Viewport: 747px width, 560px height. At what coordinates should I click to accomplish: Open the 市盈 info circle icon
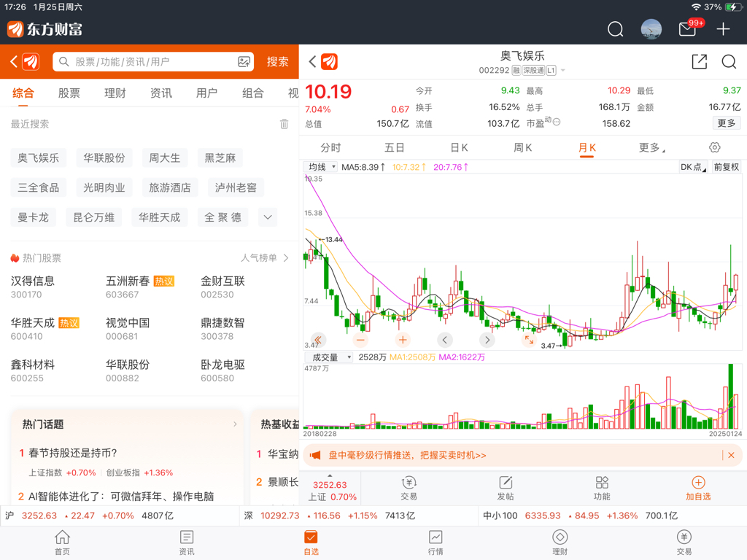pyautogui.click(x=556, y=122)
